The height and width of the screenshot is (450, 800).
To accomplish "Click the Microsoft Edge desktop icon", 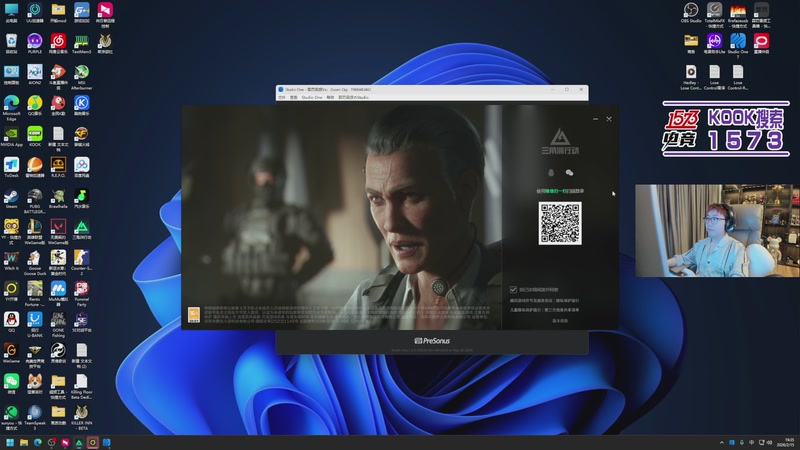I will (x=11, y=107).
